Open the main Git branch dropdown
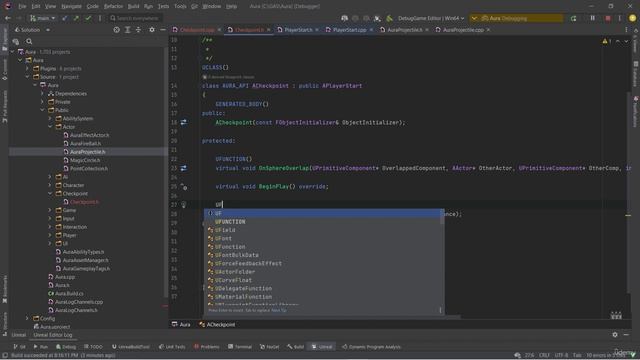The image size is (640, 360). (x=42, y=18)
